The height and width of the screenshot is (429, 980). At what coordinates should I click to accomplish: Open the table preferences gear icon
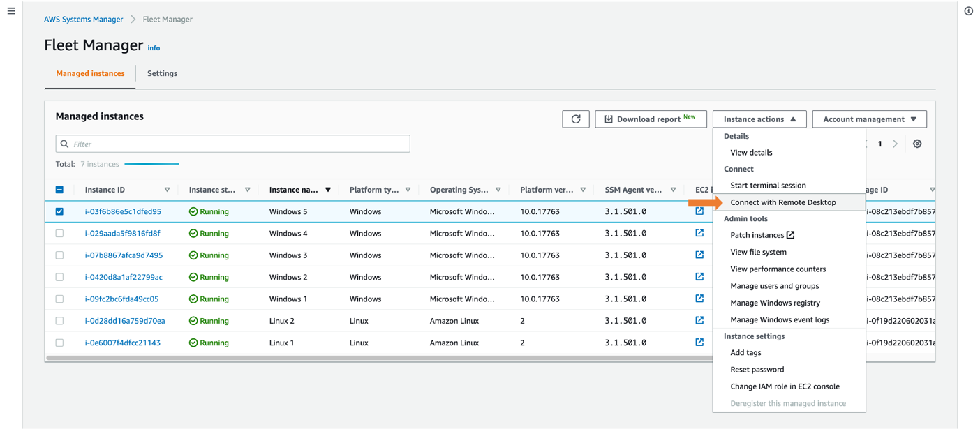tap(917, 143)
